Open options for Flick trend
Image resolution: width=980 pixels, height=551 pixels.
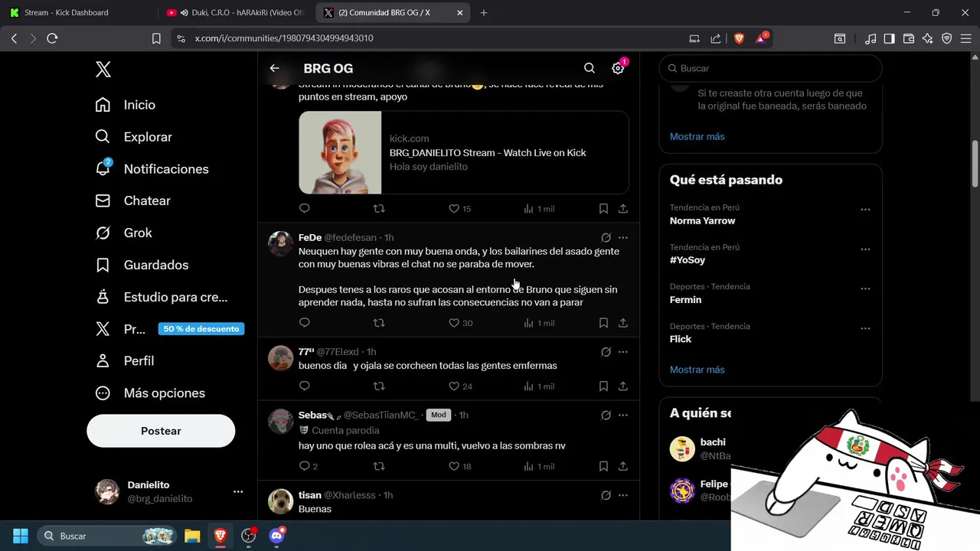click(865, 328)
